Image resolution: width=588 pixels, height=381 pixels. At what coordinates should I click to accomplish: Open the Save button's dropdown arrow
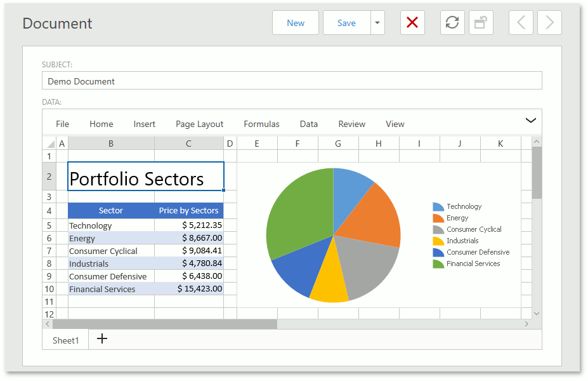tap(376, 22)
